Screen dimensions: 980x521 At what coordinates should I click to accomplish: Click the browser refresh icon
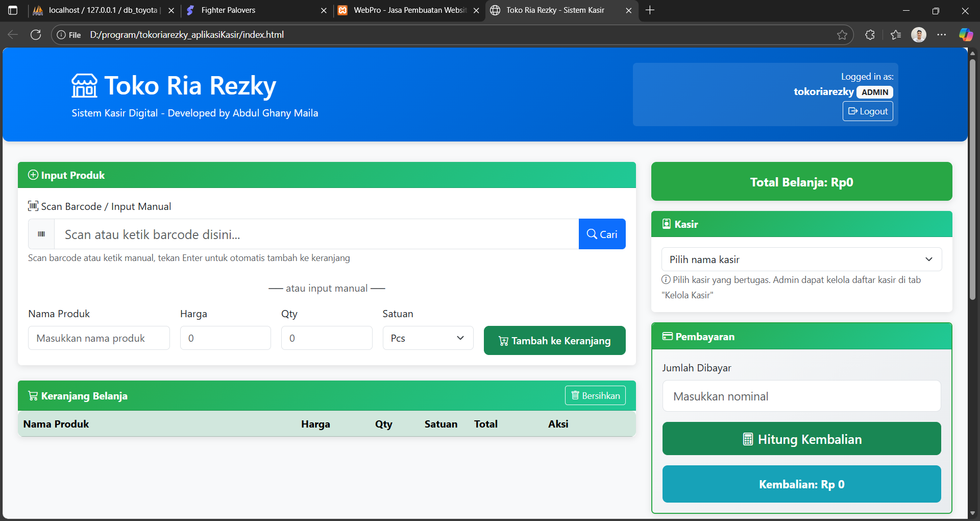36,35
